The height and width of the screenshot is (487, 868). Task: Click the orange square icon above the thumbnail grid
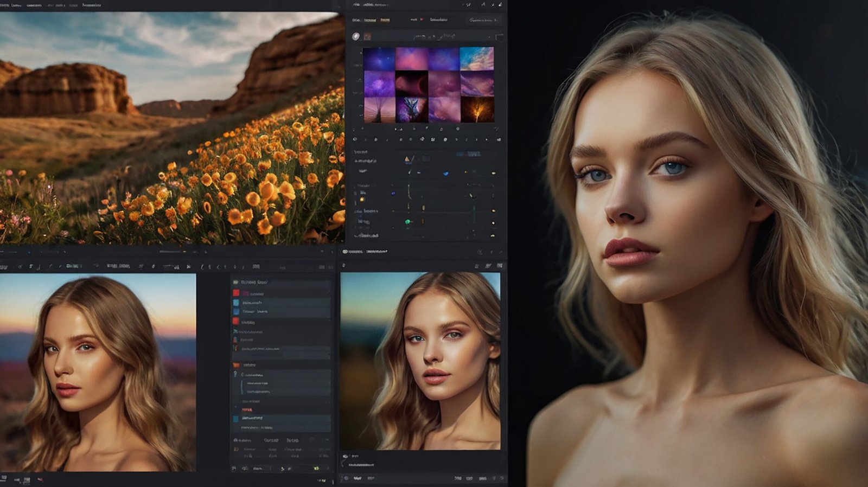point(367,36)
